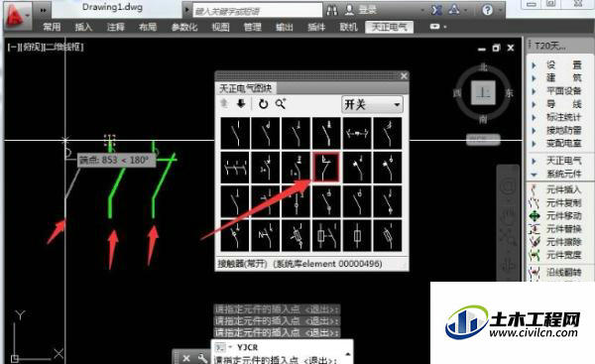
Task: Expand the search box arrow beside search field
Action: point(187,10)
